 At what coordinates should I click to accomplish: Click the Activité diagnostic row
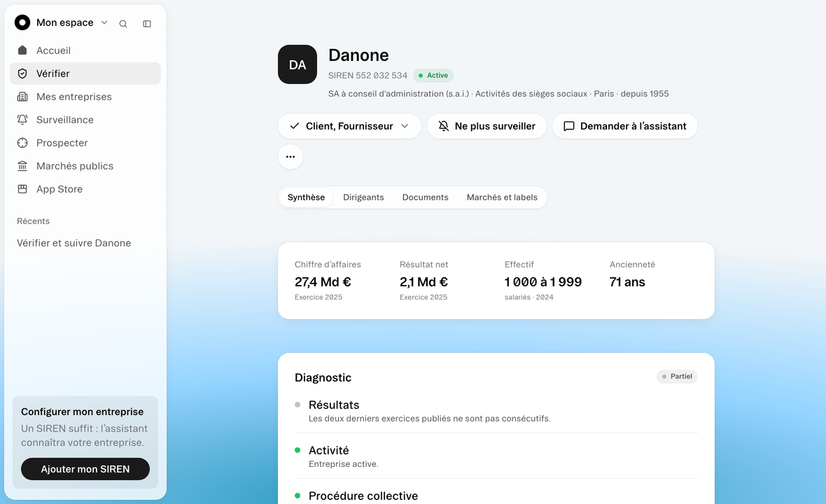point(496,456)
